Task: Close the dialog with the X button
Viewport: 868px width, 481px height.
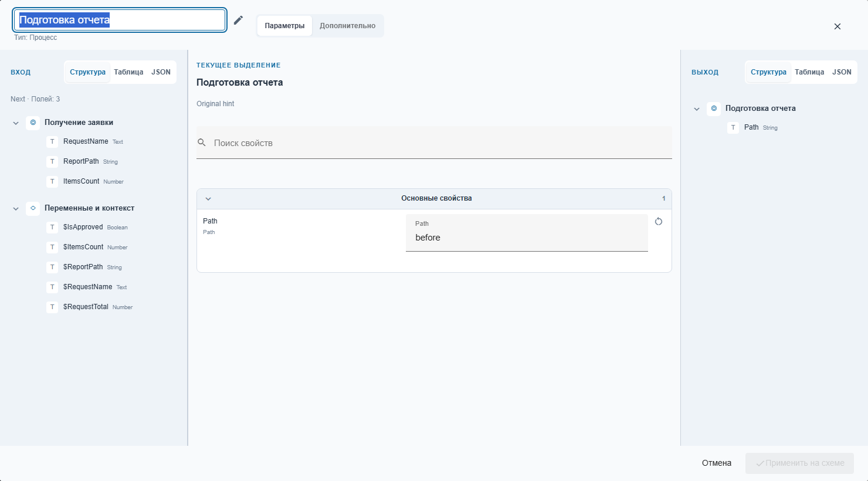Action: [x=838, y=26]
